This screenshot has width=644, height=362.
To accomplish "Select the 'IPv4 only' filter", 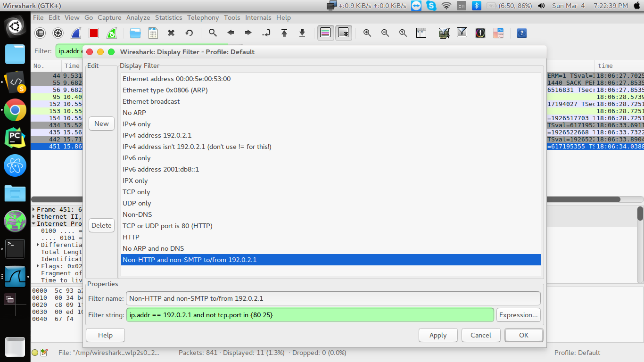I will point(331,124).
